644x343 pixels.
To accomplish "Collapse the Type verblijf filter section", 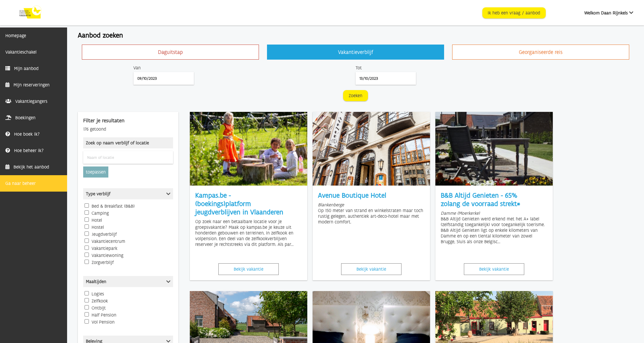I will [168, 194].
